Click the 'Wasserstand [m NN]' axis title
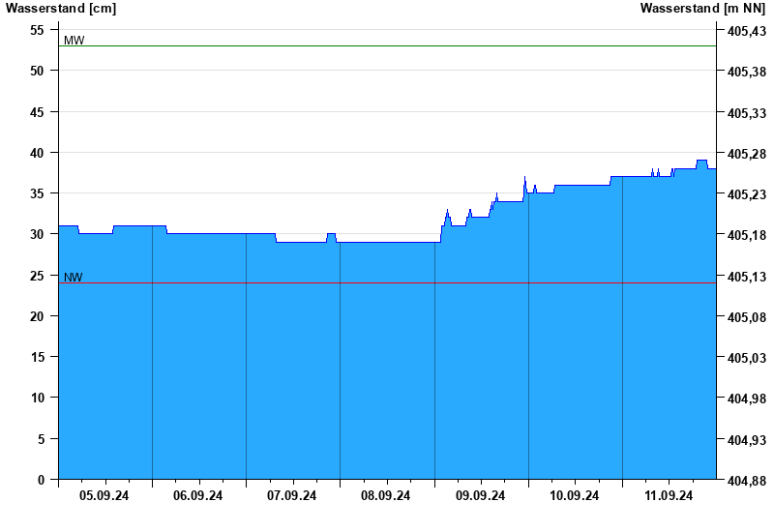Screen dimensions: 774x532 tap(702, 8)
